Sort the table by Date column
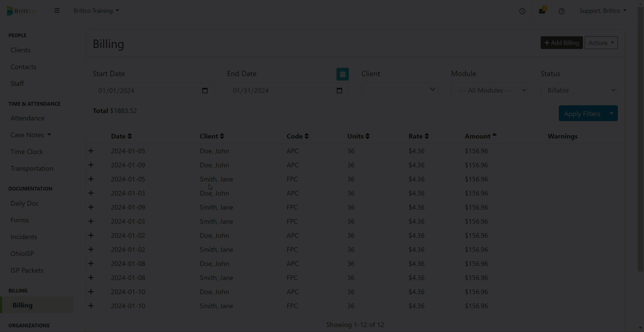 (121, 136)
